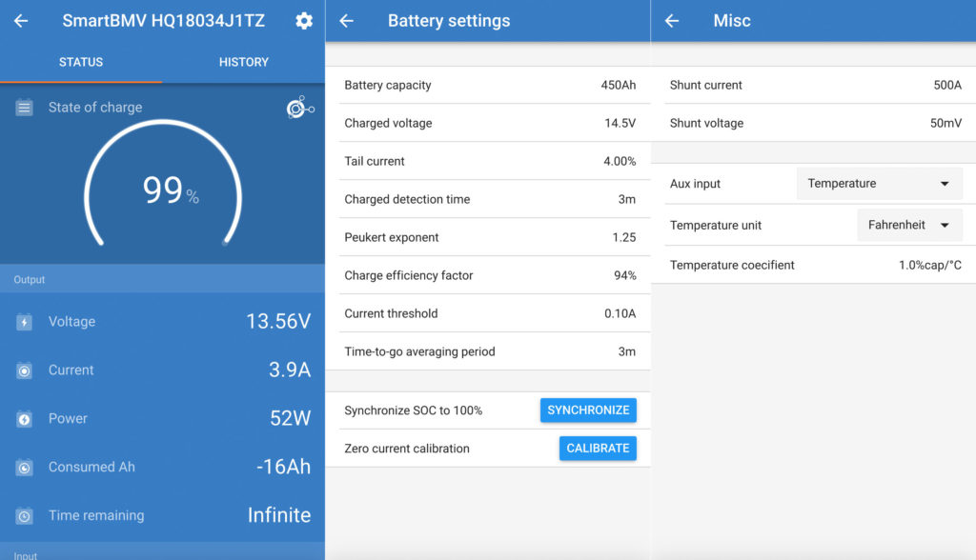Open the settings gear on SmartBMV screen
The image size is (976, 560).
click(x=303, y=20)
